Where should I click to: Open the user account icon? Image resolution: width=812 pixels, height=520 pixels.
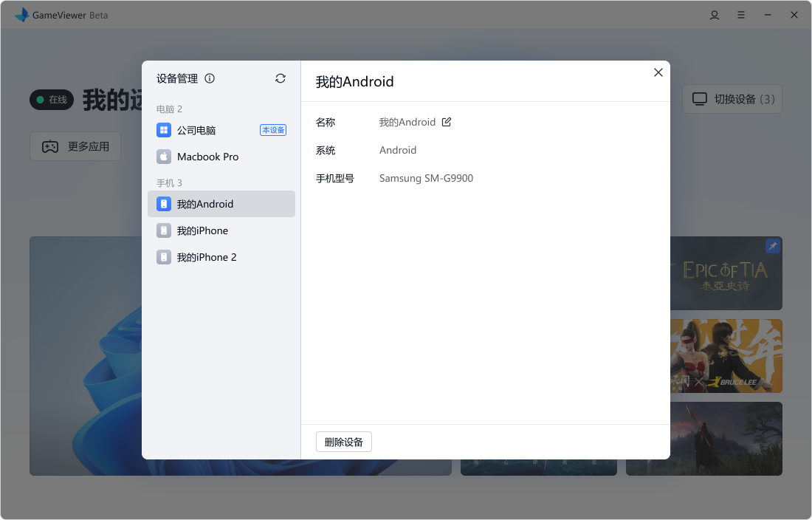(715, 15)
